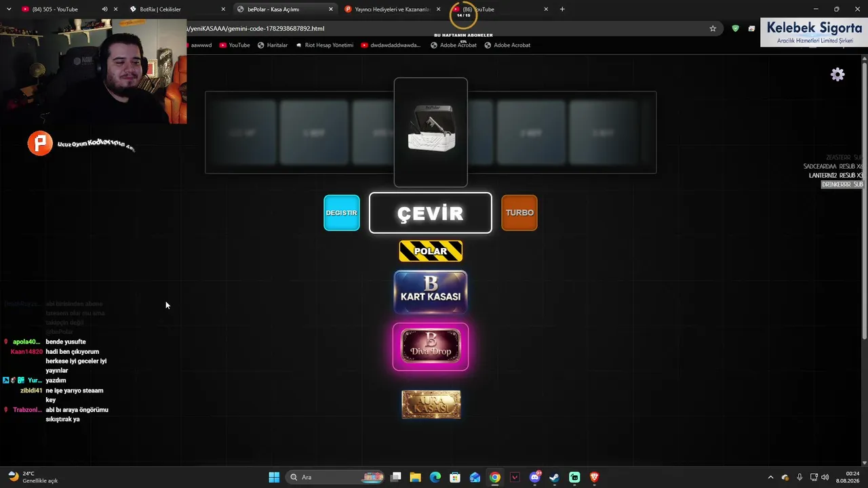Open File Explorer from taskbar

(416, 477)
